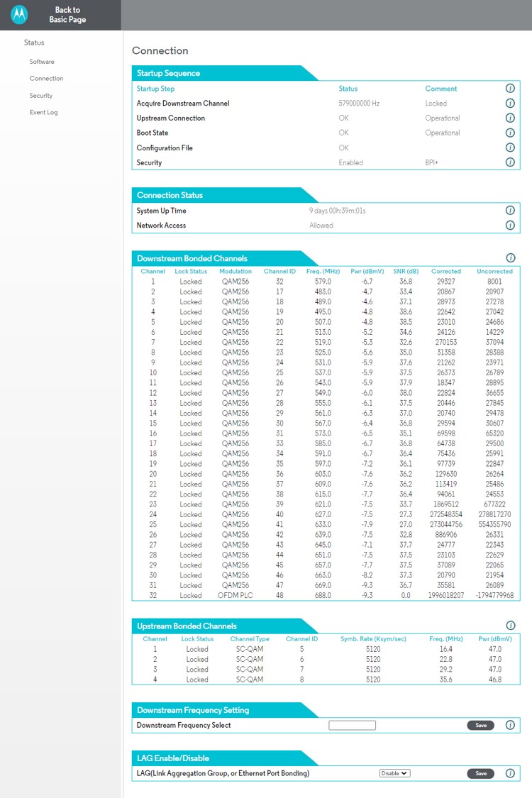This screenshot has width=532, height=798.
Task: Click info icon for Acquire Downstream Channel
Action: click(x=509, y=104)
